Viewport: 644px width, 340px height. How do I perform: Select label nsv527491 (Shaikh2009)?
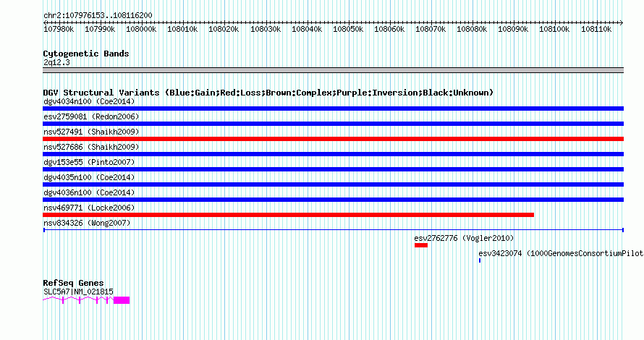(91, 132)
